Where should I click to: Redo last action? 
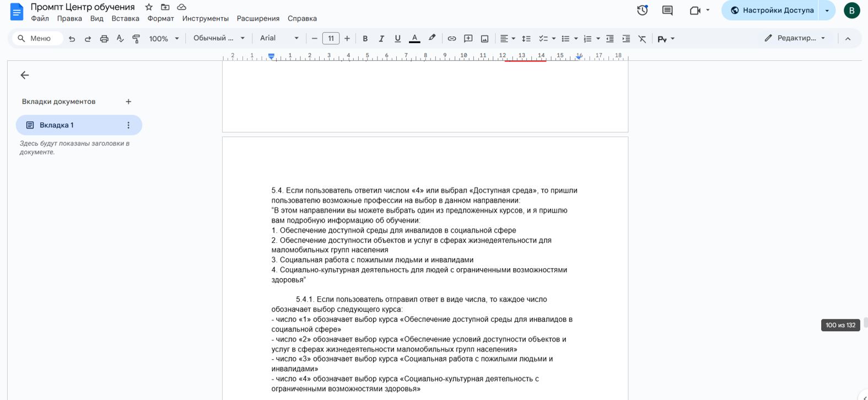[88, 39]
